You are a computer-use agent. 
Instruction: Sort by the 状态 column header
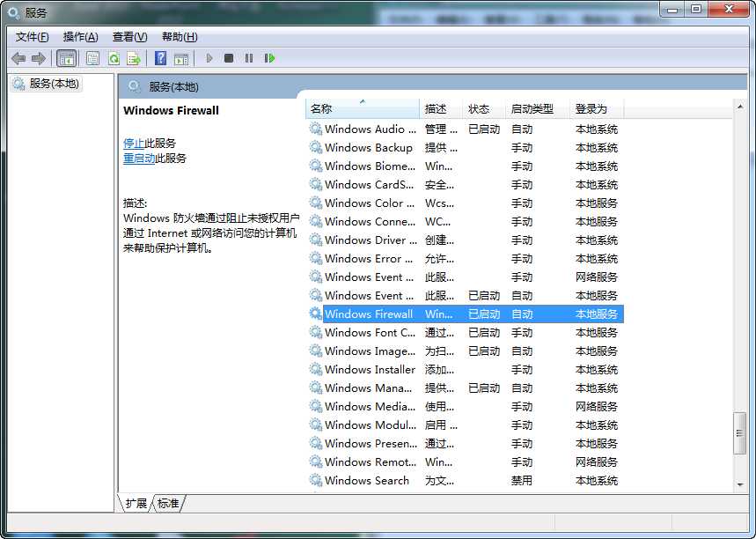[x=484, y=108]
